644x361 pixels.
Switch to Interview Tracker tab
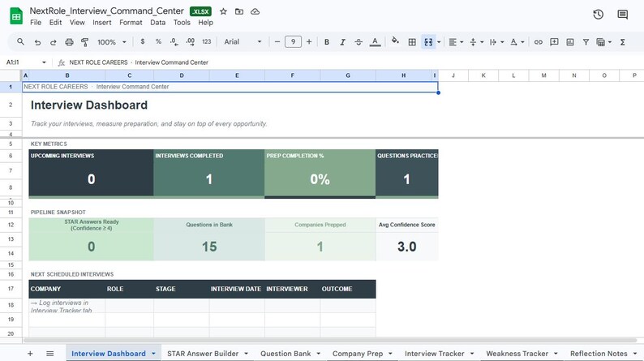(434, 354)
